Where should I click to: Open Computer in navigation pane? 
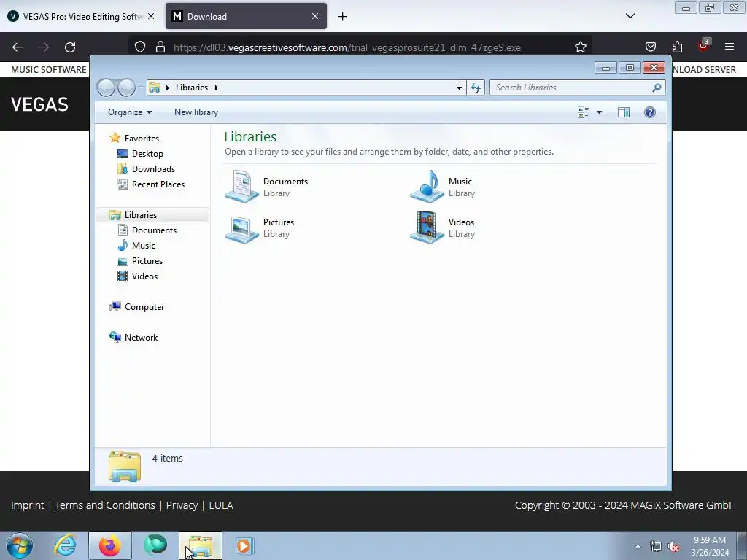(x=144, y=307)
